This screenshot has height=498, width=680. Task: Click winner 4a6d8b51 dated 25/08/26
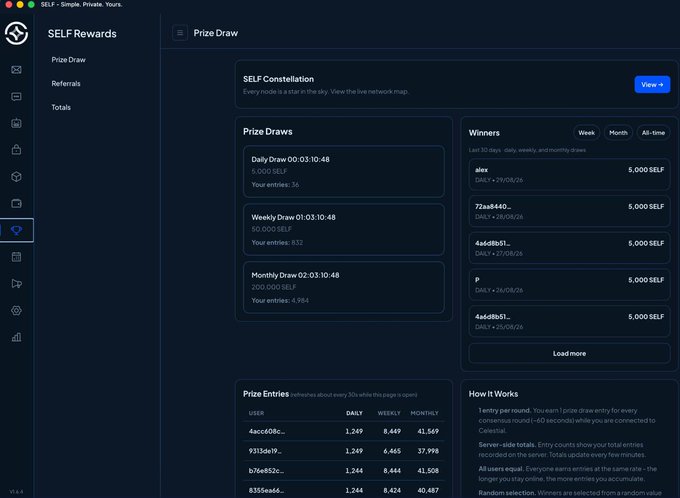[x=569, y=321]
